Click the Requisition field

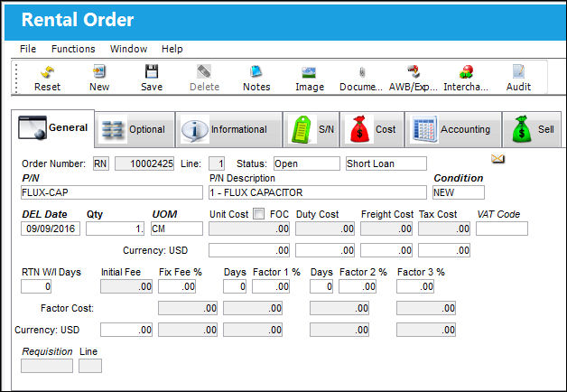(x=47, y=366)
